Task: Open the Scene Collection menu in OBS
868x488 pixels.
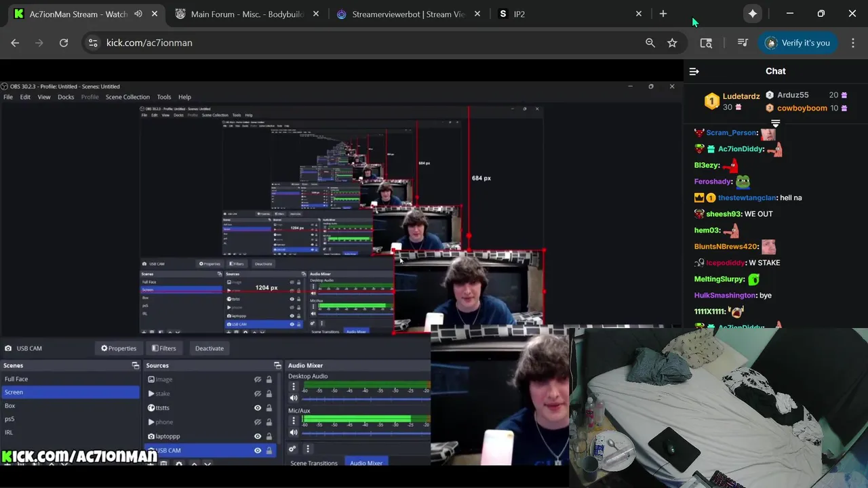Action: coord(127,97)
